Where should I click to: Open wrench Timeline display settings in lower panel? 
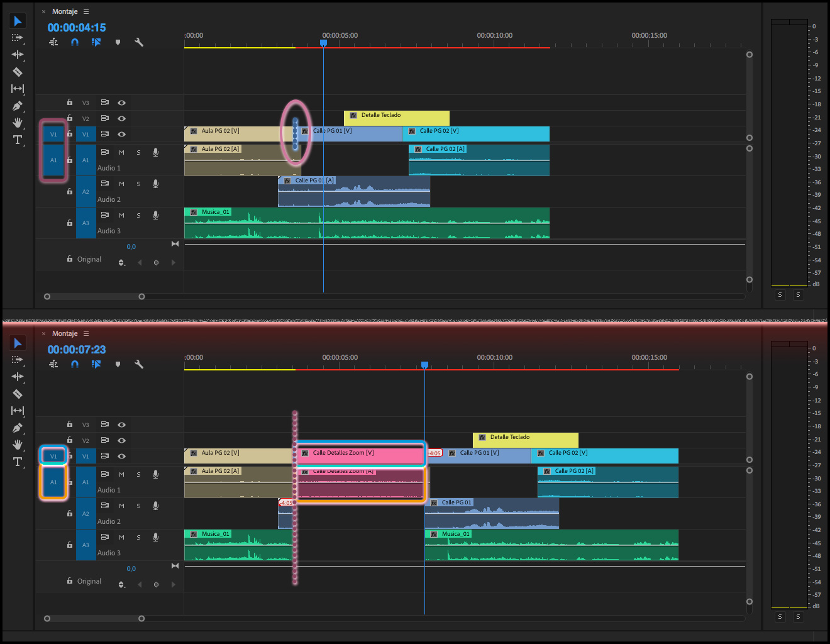pos(139,364)
